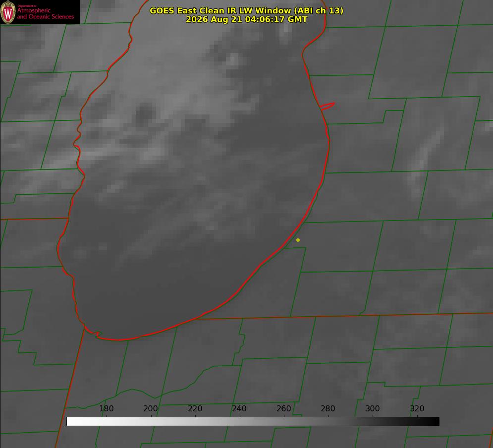The image size is (493, 448).
Task: Select the 240 colorbar tick label
Action: [239, 408]
